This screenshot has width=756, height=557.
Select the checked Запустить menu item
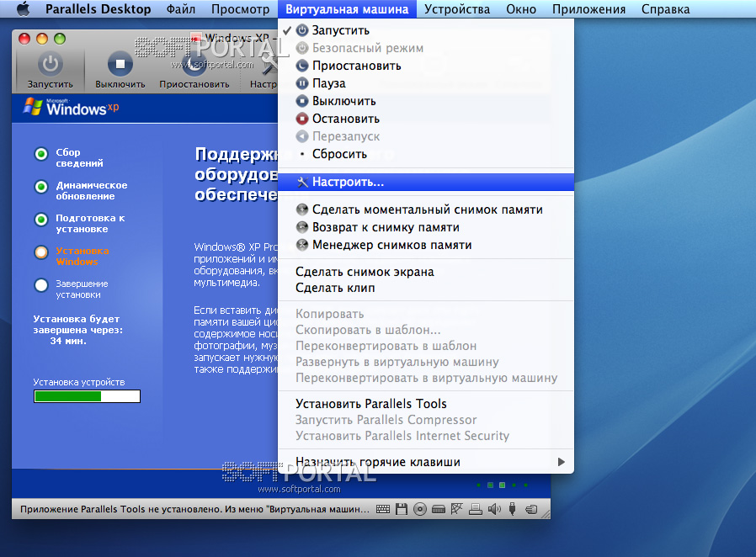pos(426,30)
